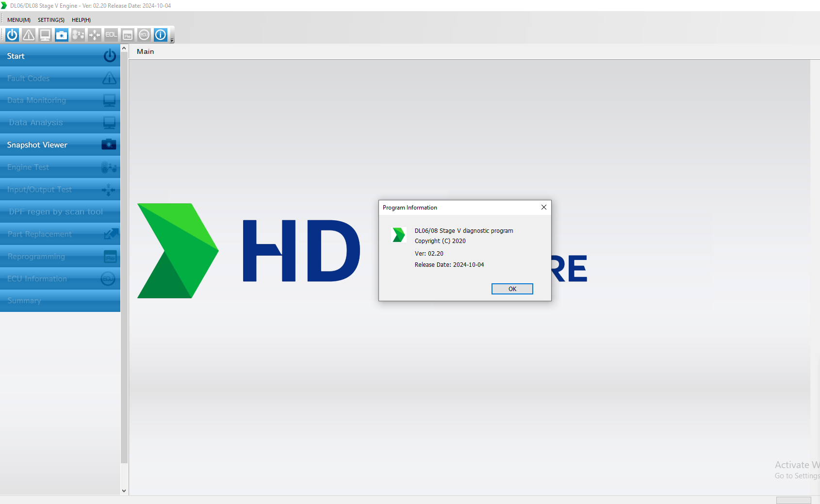This screenshot has height=504, width=820.
Task: Select Start in the sidebar
Action: 60,56
